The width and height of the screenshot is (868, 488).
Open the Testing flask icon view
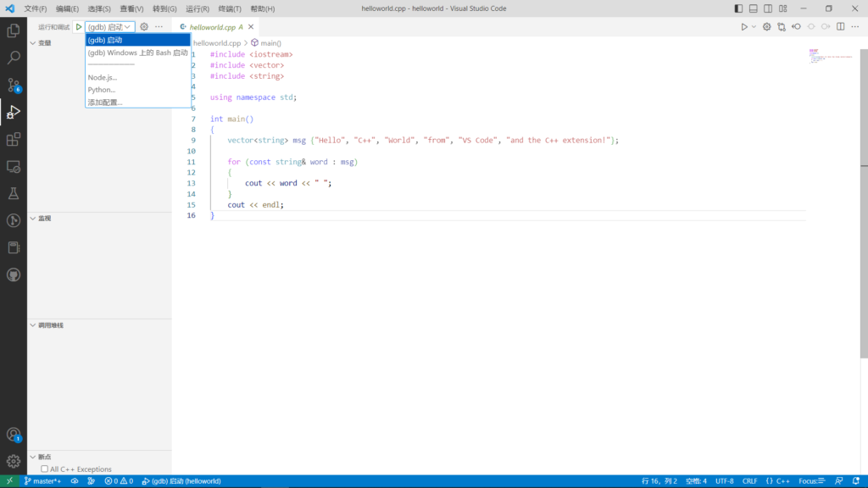[x=14, y=193]
